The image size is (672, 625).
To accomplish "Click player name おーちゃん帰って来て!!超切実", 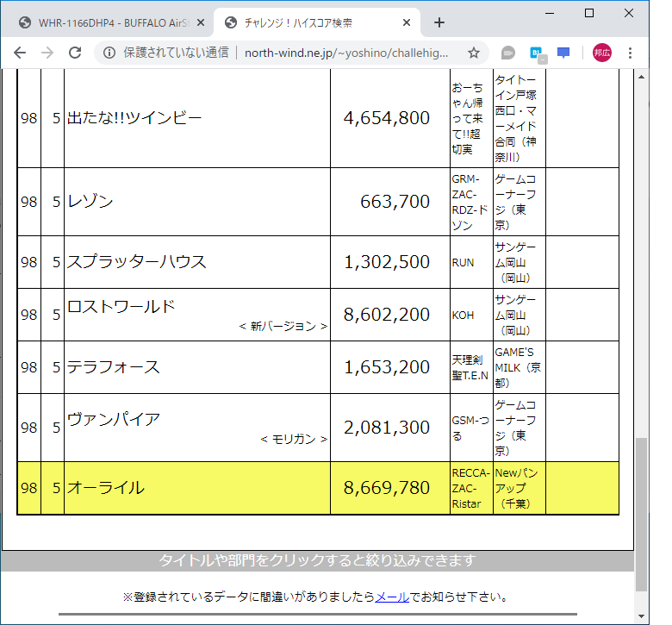I will point(467,118).
